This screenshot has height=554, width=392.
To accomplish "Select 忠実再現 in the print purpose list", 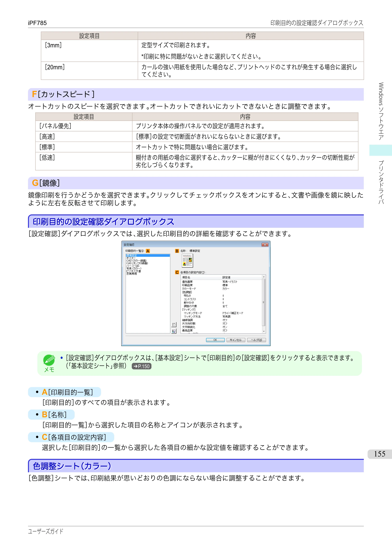I will click(148, 274).
